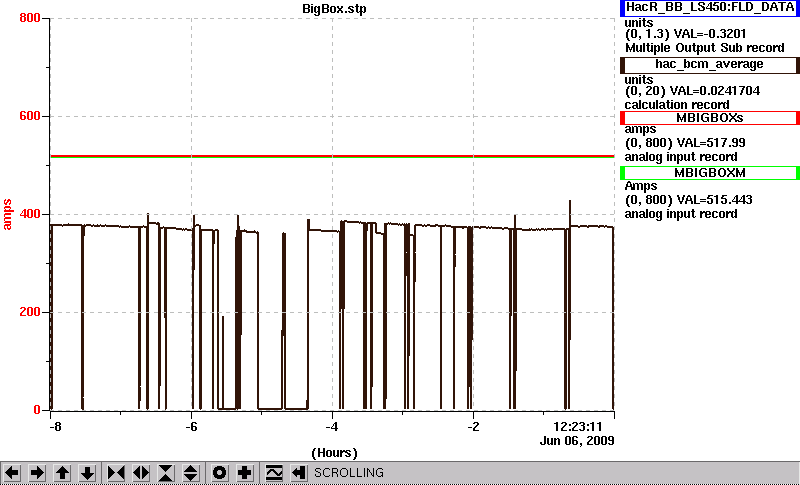Click 'Multiple Output Sub record' description

[705, 48]
